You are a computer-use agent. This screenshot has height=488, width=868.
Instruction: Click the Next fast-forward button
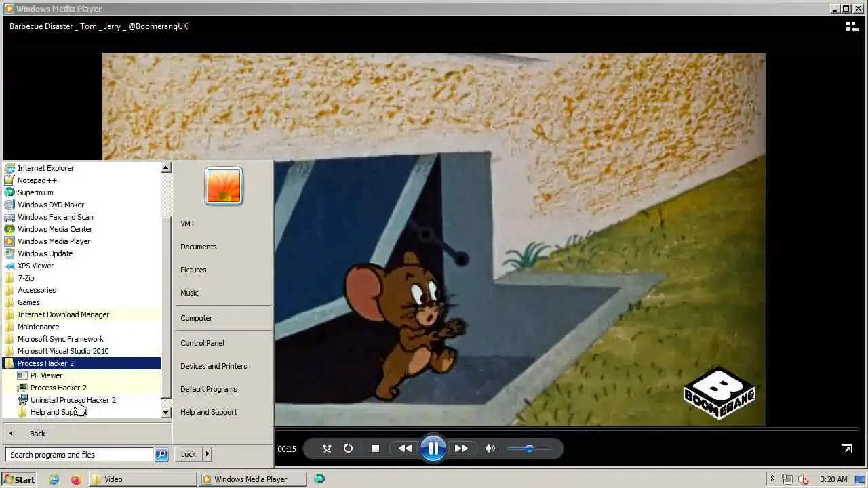coord(461,449)
